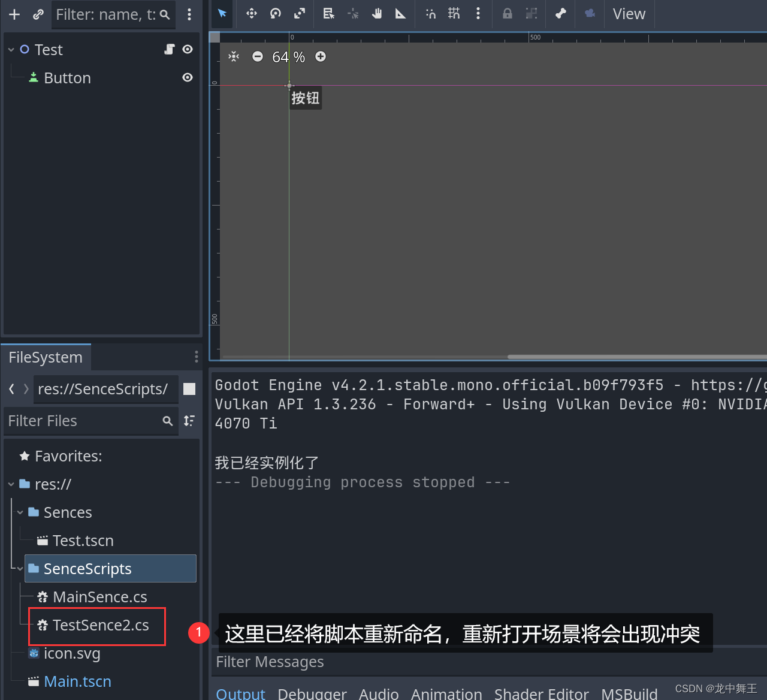
Task: Click the Debugging process stopped log line
Action: 363,482
